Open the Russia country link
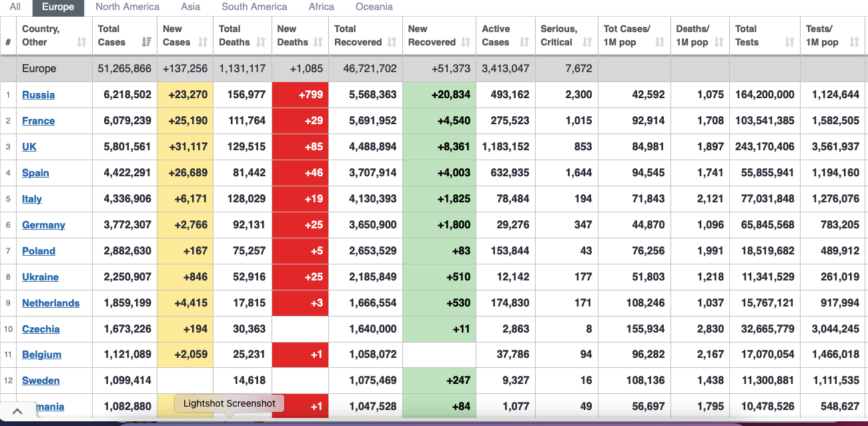Image resolution: width=868 pixels, height=426 pixels. click(x=39, y=95)
